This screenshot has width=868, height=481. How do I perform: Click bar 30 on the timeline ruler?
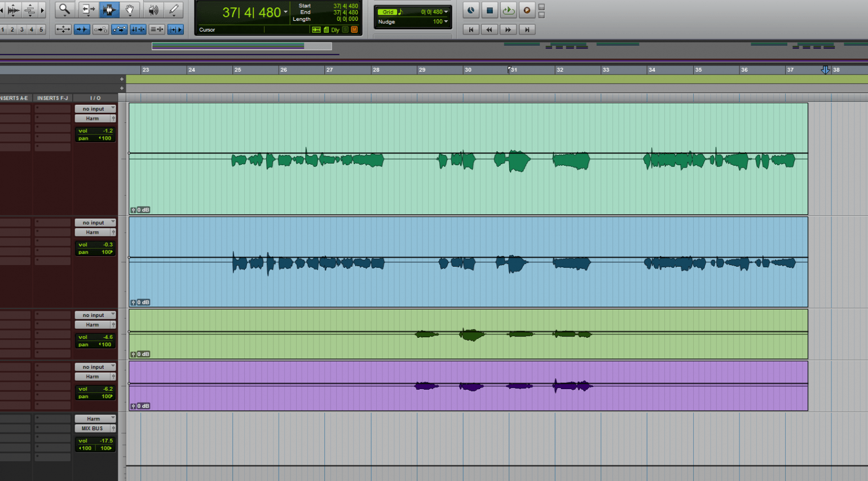pos(468,69)
